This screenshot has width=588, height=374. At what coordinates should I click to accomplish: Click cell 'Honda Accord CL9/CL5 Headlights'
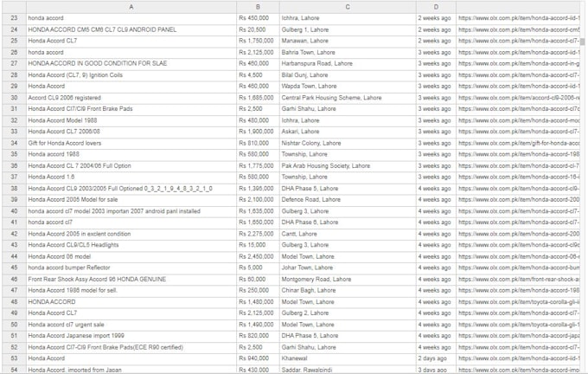[x=131, y=245]
